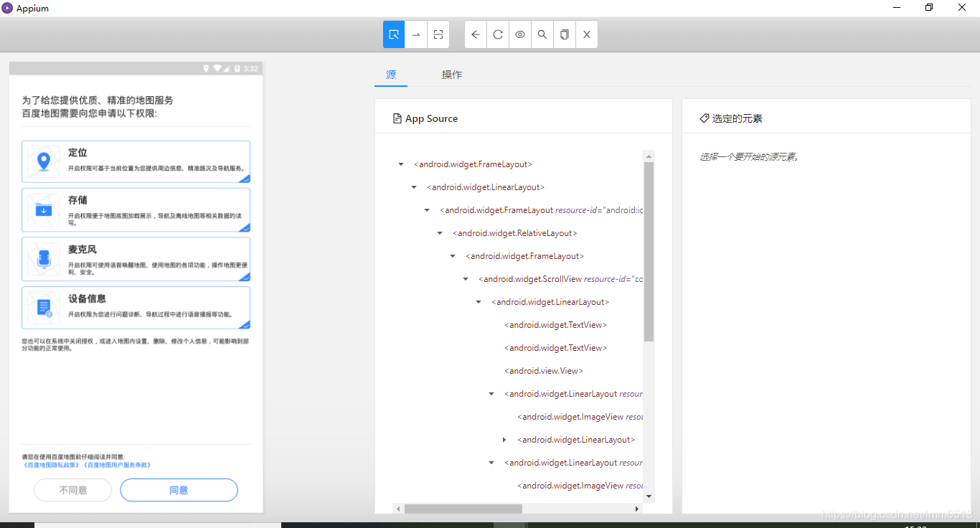Switch to the 源 tab
980x528 pixels.
coord(391,75)
